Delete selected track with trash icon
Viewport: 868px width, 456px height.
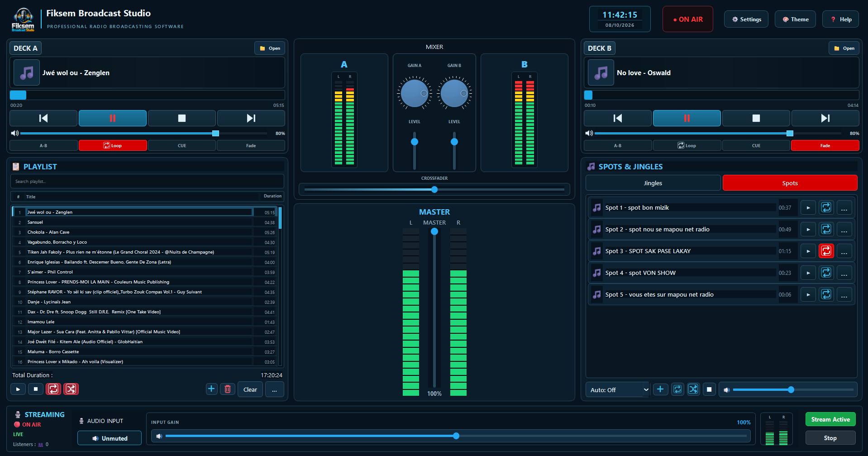pyautogui.click(x=228, y=389)
